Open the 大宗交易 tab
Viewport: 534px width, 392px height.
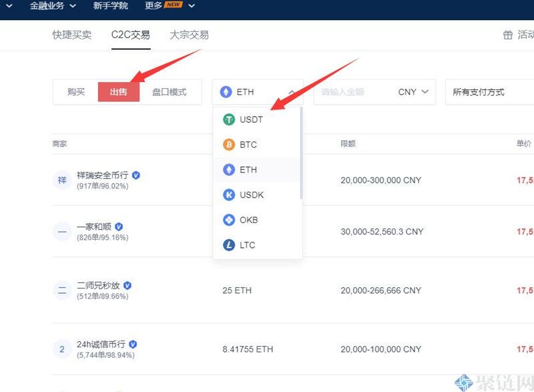click(189, 35)
